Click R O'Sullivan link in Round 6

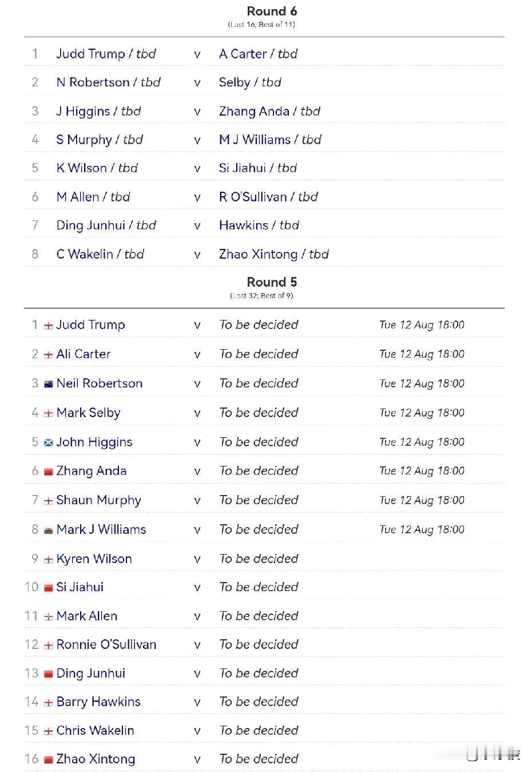pos(253,197)
